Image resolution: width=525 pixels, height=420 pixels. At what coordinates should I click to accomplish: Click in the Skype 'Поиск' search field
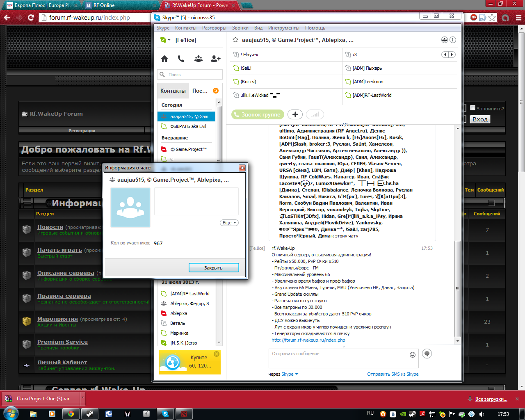pyautogui.click(x=190, y=74)
